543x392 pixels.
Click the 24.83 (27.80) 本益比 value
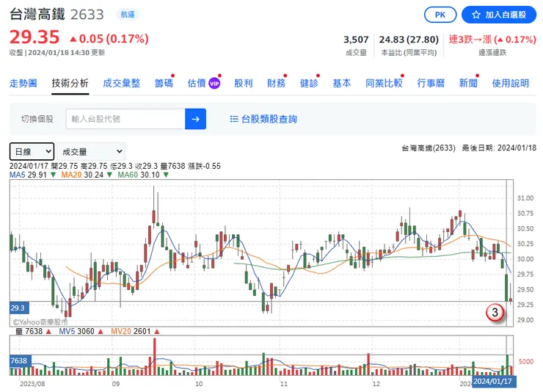(409, 40)
